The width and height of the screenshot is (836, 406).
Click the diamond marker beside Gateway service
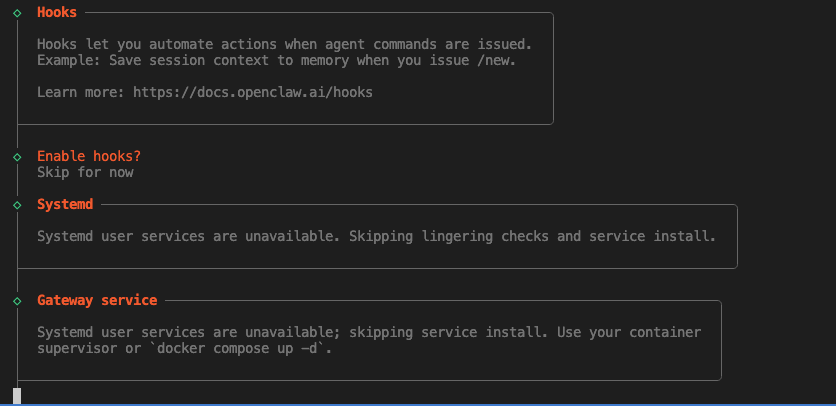(x=17, y=300)
